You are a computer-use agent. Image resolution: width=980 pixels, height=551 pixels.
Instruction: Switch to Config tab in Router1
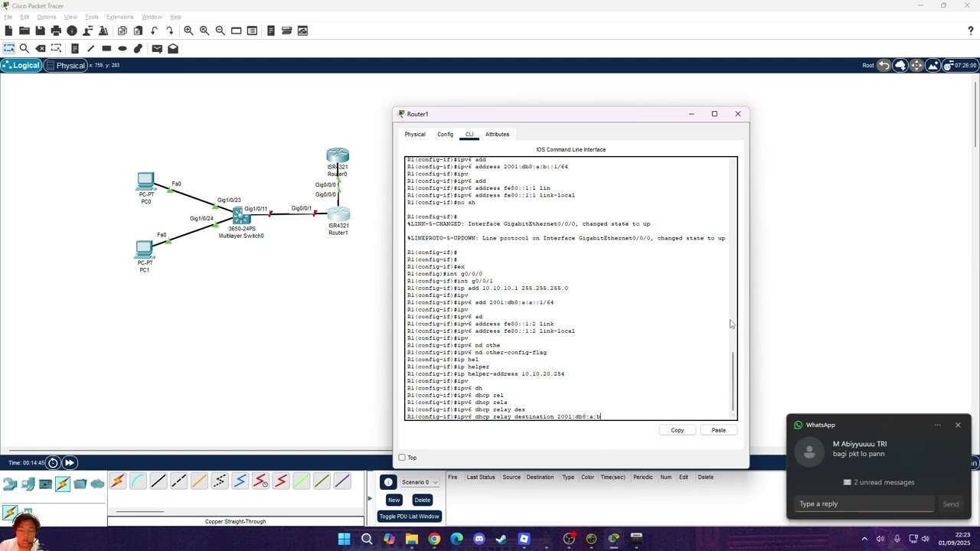(x=445, y=135)
